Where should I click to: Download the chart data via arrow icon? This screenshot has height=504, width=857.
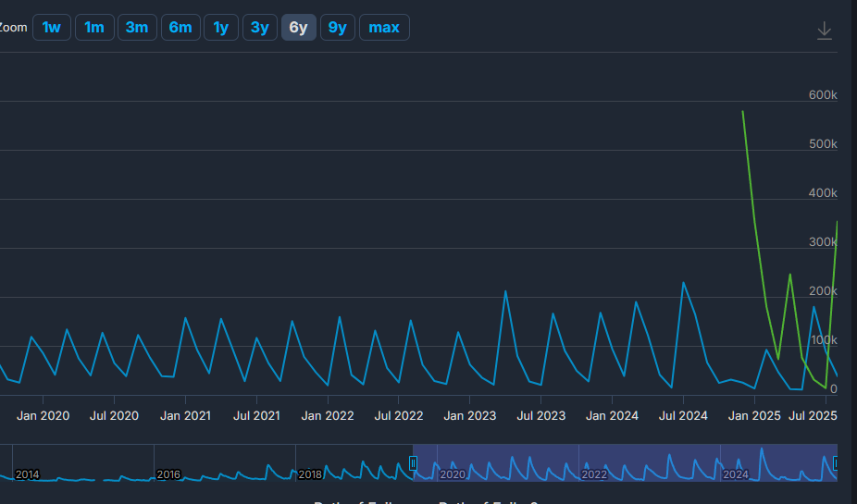point(825,31)
